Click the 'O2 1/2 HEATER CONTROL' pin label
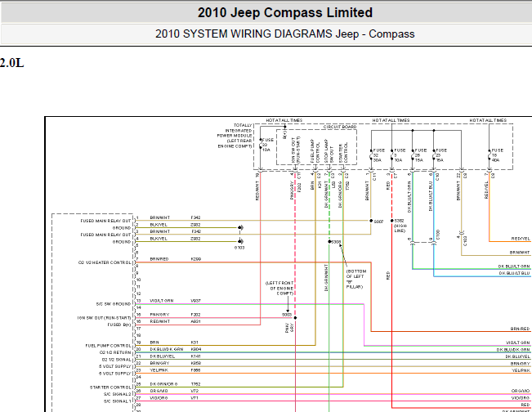Image resolution: width=532 pixels, height=412 pixels. click(105, 262)
